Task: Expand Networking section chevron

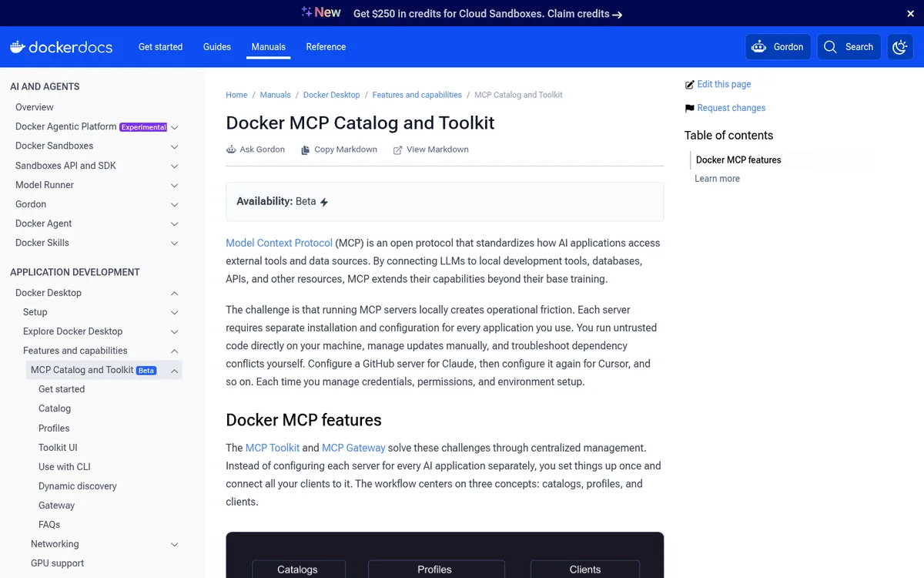Action: pos(175,544)
